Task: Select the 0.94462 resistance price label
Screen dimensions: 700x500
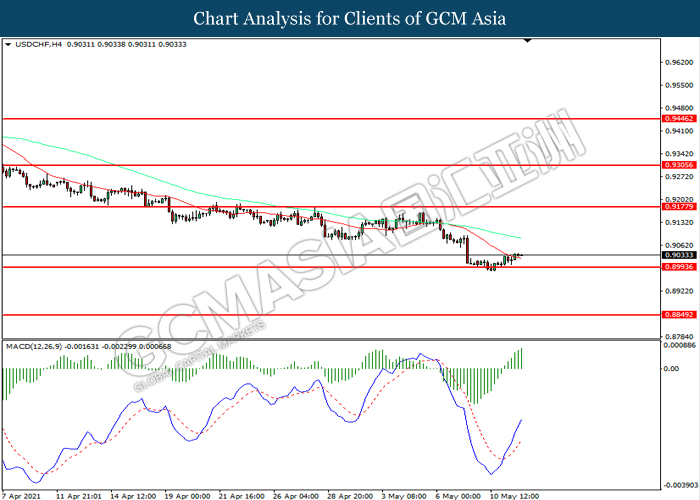Action: tap(679, 119)
